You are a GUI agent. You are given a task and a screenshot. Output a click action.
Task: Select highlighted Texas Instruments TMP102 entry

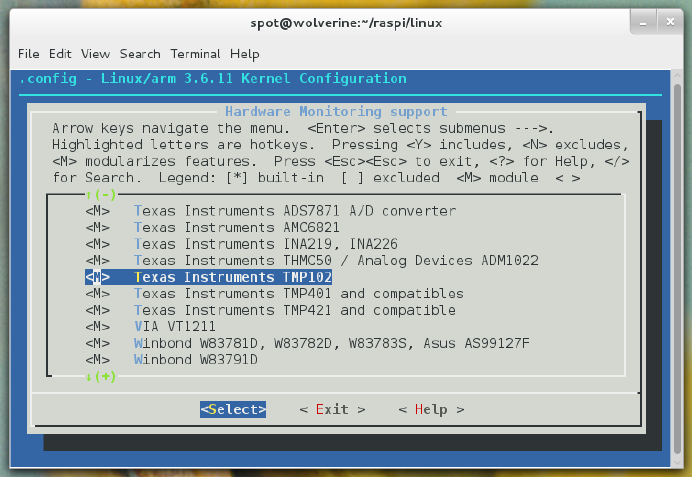[x=233, y=277]
